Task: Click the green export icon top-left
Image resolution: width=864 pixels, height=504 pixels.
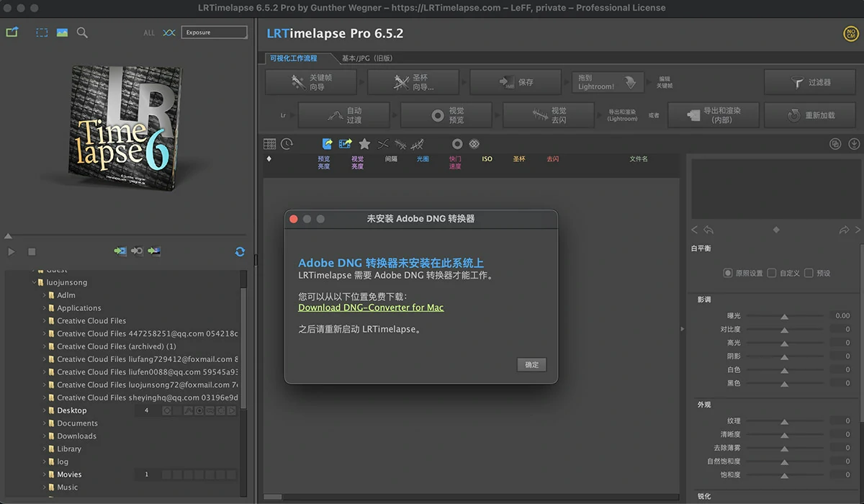Action: [12, 32]
